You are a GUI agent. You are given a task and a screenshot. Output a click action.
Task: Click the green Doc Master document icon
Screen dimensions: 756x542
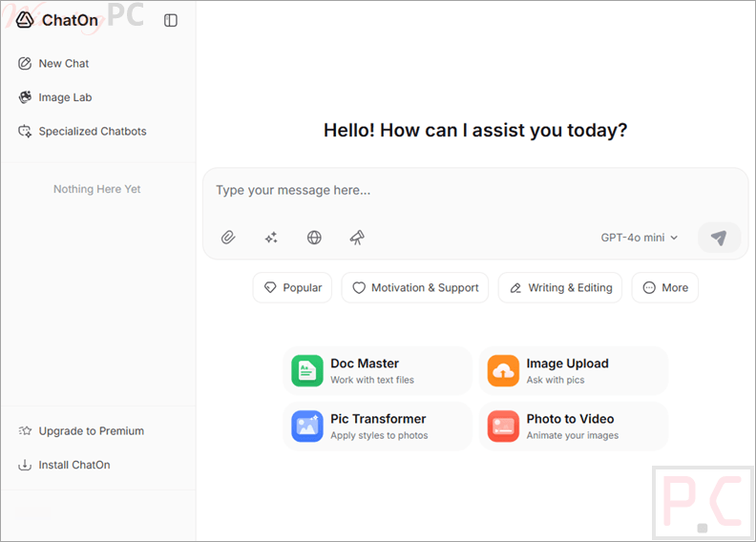click(x=307, y=371)
